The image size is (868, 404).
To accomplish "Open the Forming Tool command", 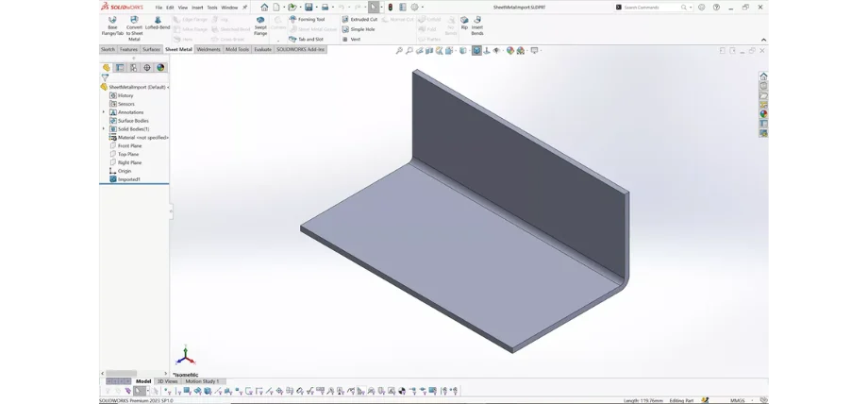I will pos(308,20).
